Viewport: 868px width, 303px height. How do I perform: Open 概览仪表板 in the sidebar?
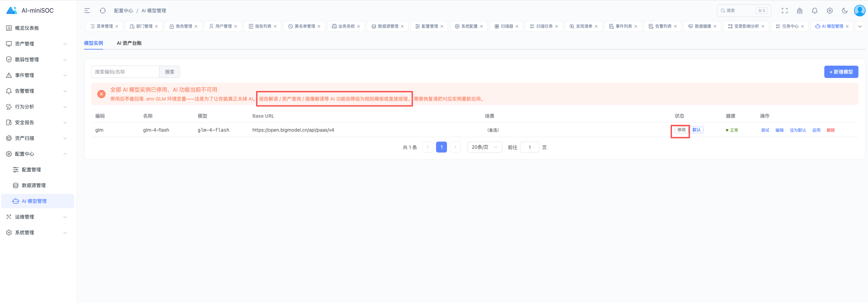pos(38,28)
